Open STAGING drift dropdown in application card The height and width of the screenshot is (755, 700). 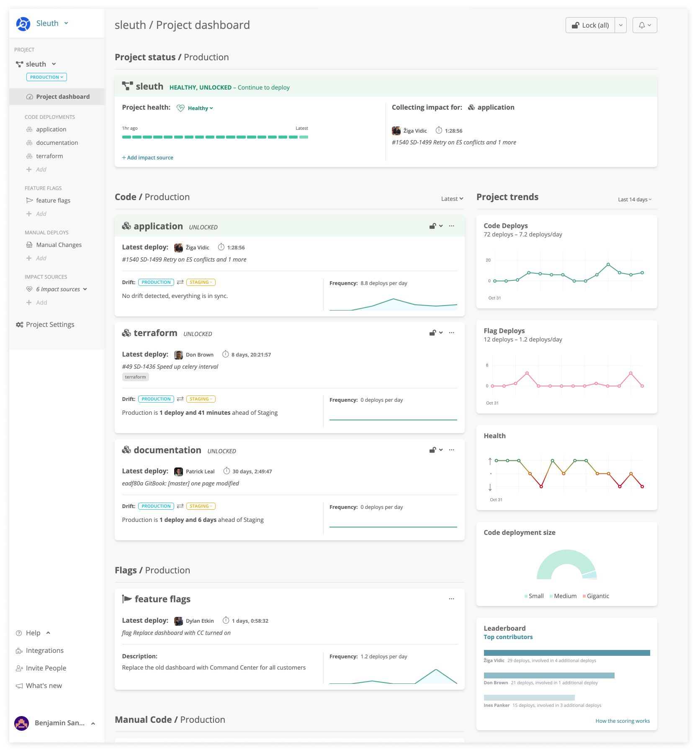tap(201, 282)
